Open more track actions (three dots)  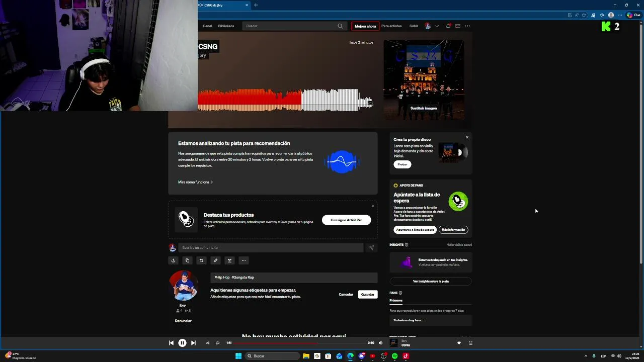click(x=244, y=260)
